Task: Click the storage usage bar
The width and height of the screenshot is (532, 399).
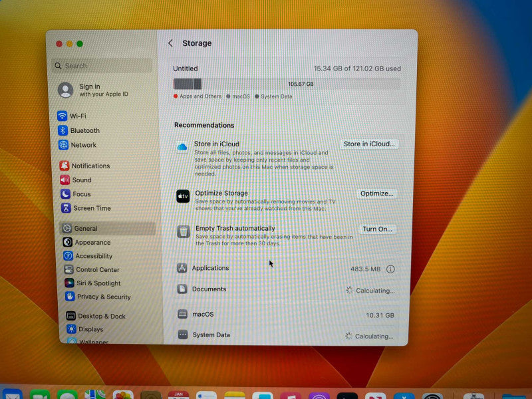Action: 287,84
